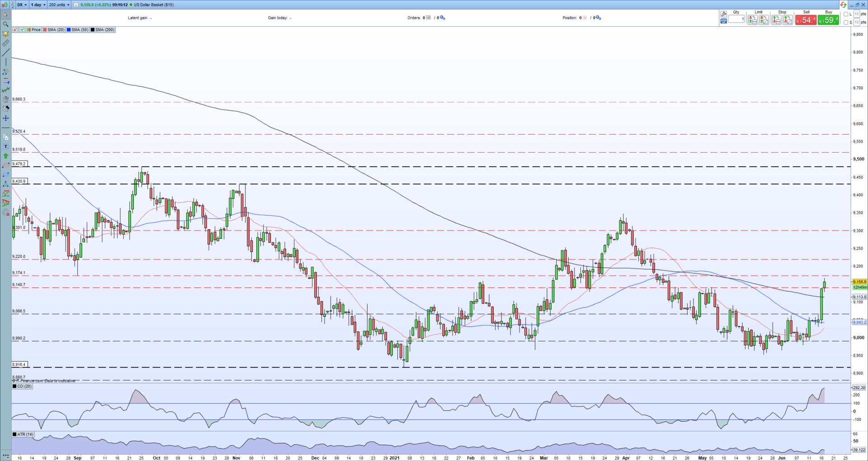The height and width of the screenshot is (461, 868).
Task: Open the Price settings legend item
Action: click(x=34, y=30)
